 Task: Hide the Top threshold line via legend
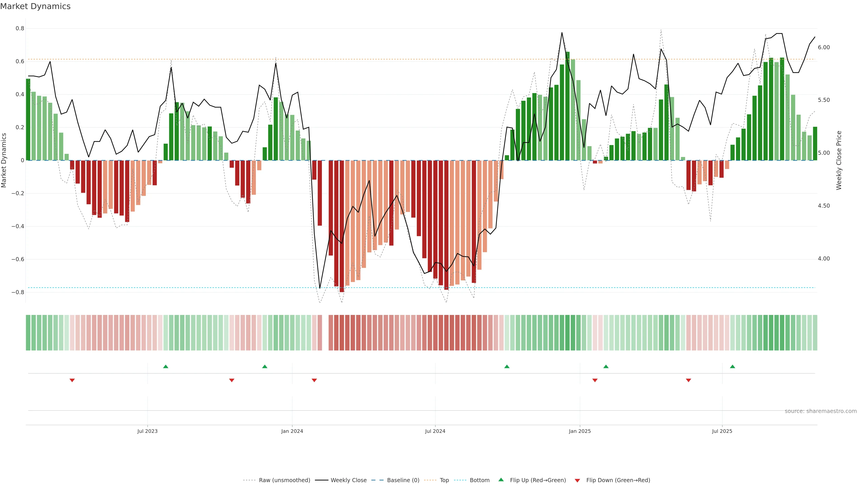pos(444,480)
